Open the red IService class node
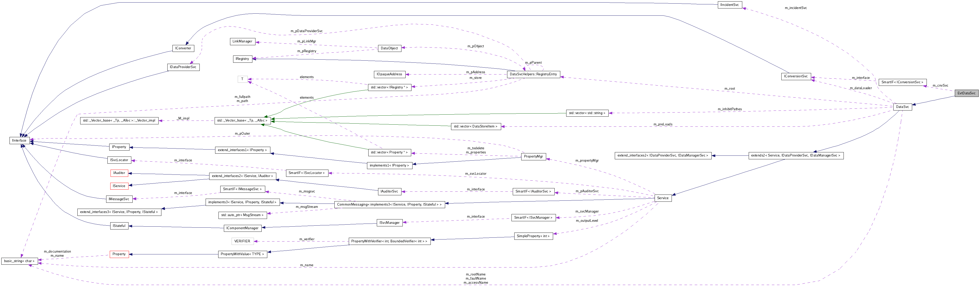This screenshot has height=286, width=980. [119, 186]
